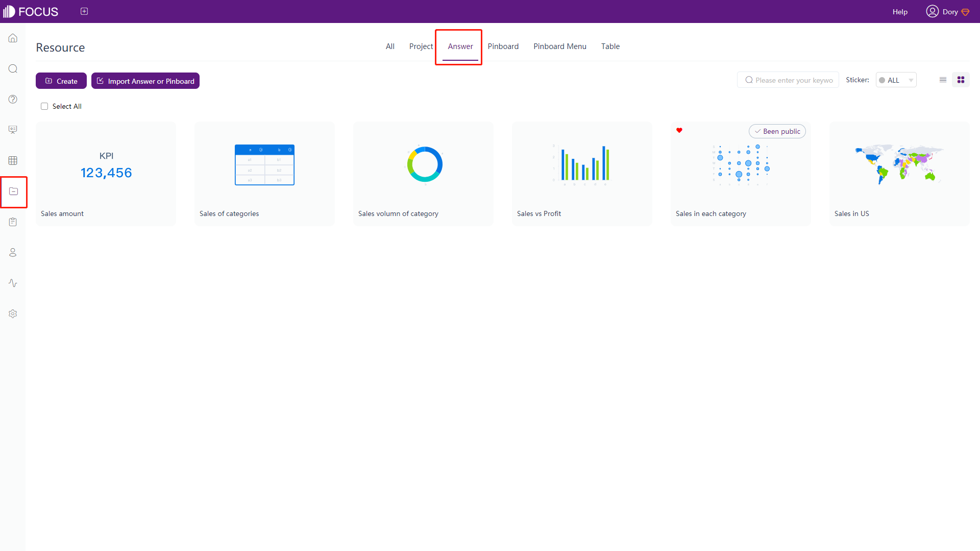The image size is (980, 551).
Task: Switch to the All tab
Action: click(390, 46)
